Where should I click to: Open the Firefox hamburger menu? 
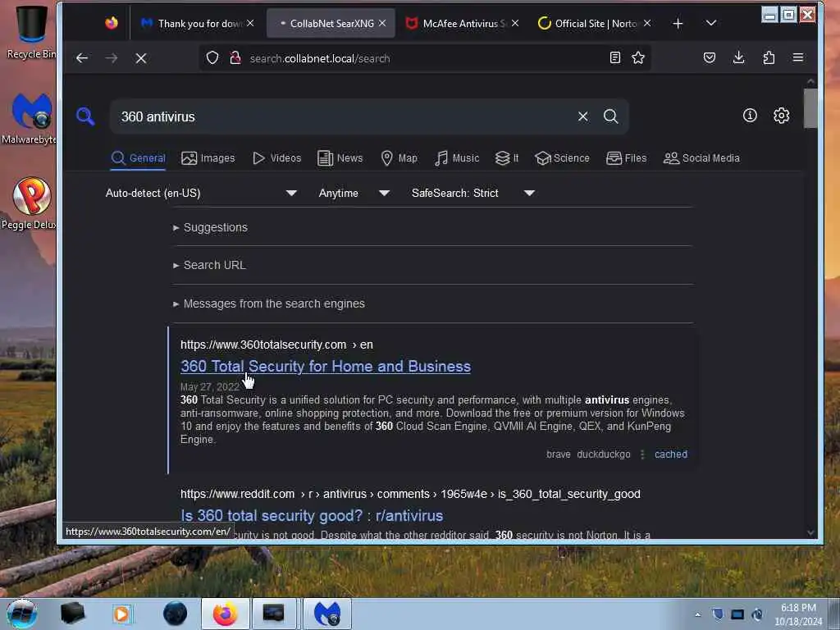[797, 57]
